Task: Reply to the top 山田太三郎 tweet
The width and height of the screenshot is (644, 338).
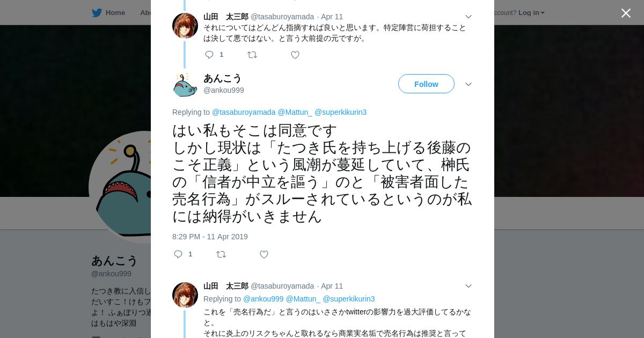Action: click(209, 55)
